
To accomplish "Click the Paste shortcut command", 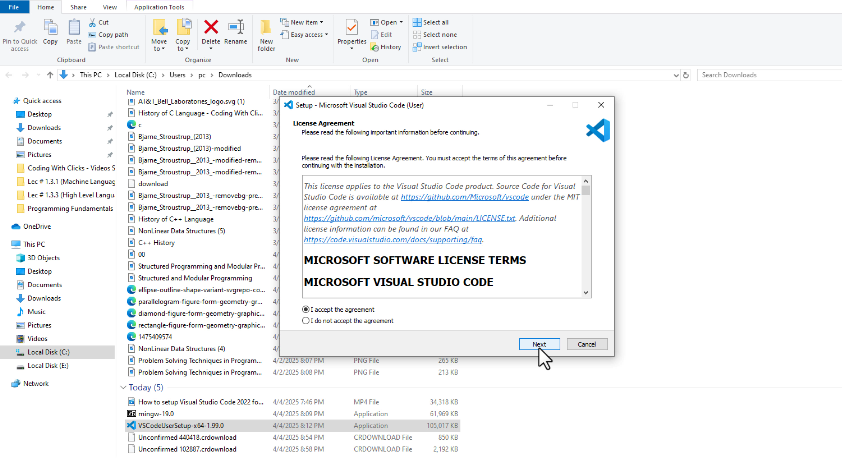I will point(113,47).
